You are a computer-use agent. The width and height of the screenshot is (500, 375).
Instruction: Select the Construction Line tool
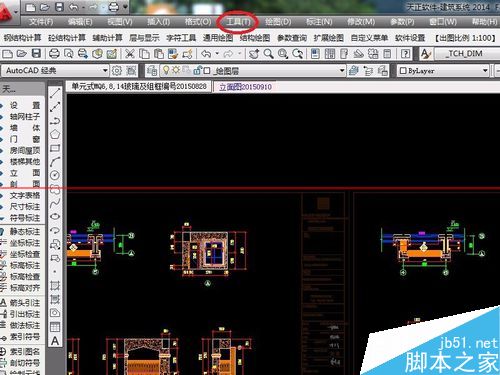pos(55,107)
